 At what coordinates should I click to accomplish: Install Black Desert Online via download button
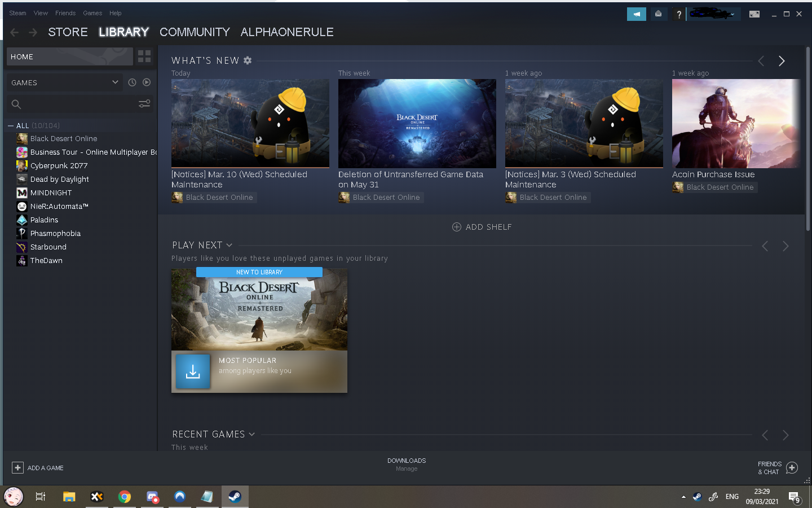(x=193, y=371)
